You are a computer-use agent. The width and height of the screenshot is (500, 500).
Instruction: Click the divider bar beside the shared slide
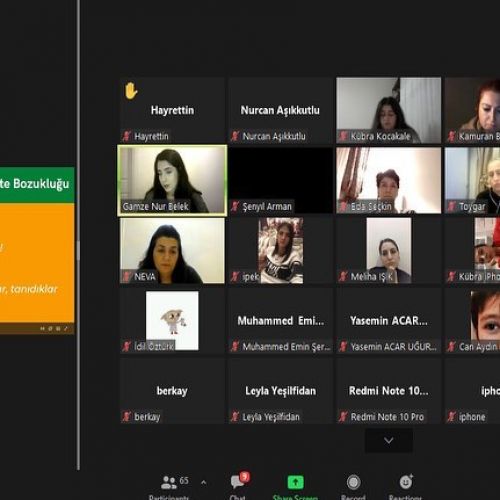(x=78, y=235)
